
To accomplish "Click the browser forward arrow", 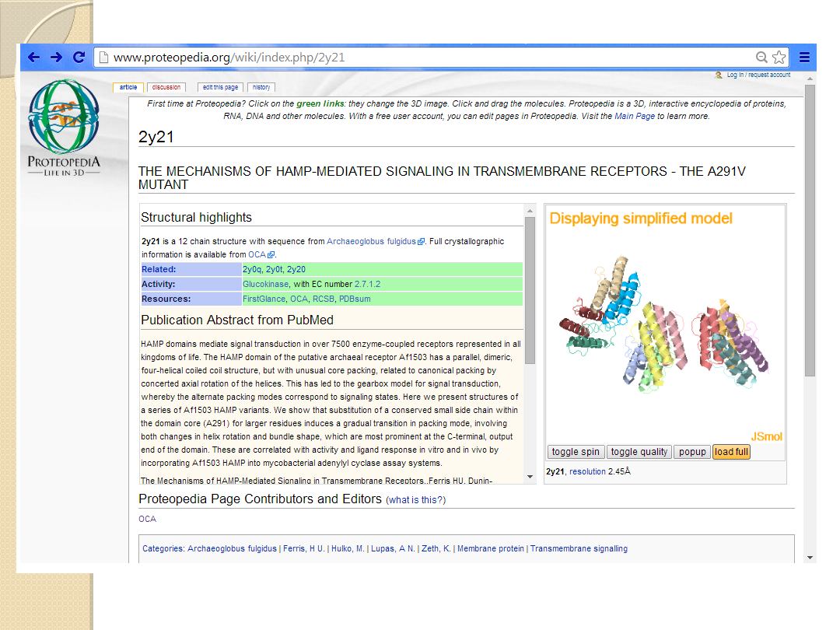I will [56, 58].
